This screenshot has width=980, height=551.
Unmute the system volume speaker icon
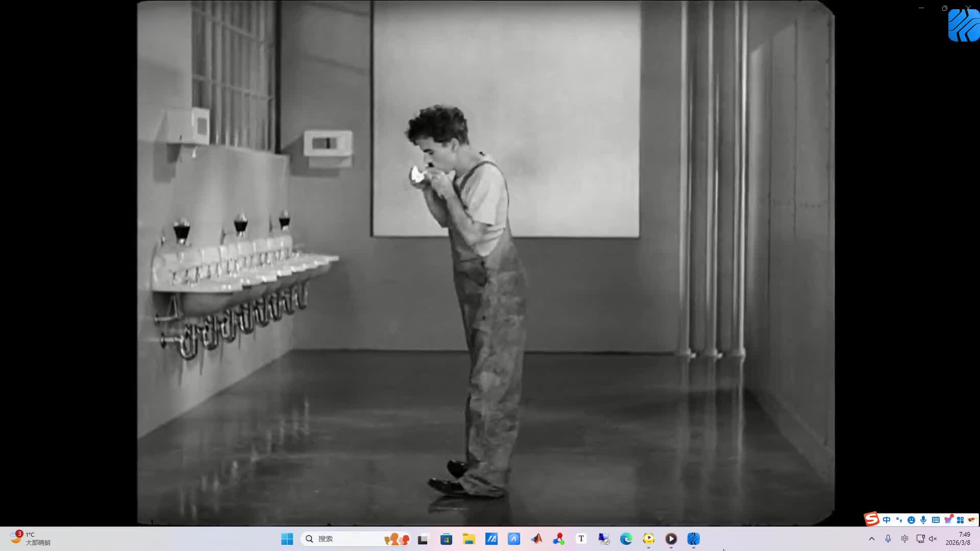point(933,539)
